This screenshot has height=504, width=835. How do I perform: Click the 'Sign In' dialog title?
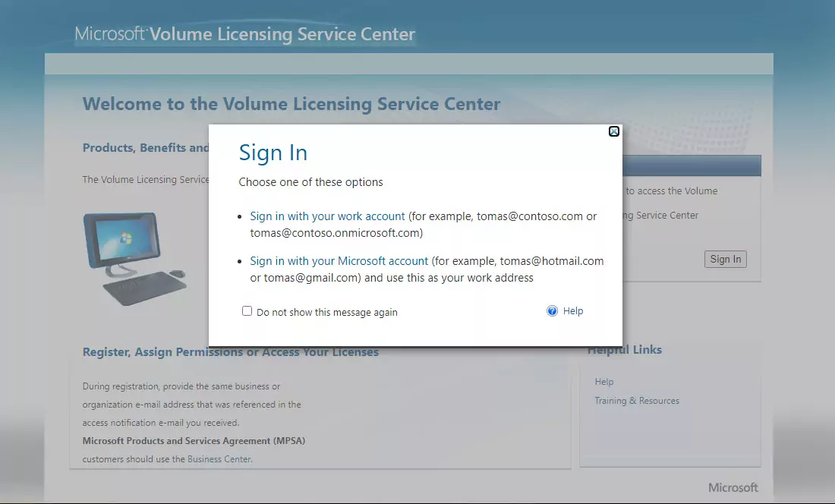point(273,153)
